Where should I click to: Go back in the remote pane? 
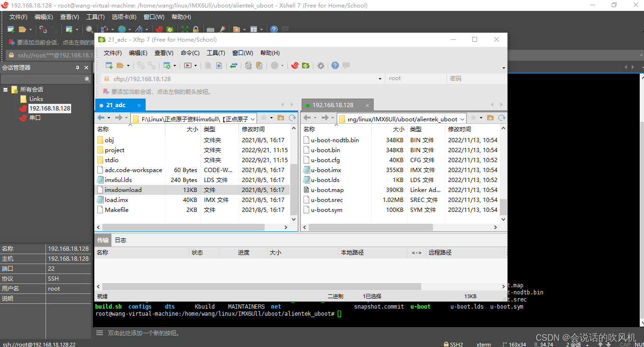point(307,118)
